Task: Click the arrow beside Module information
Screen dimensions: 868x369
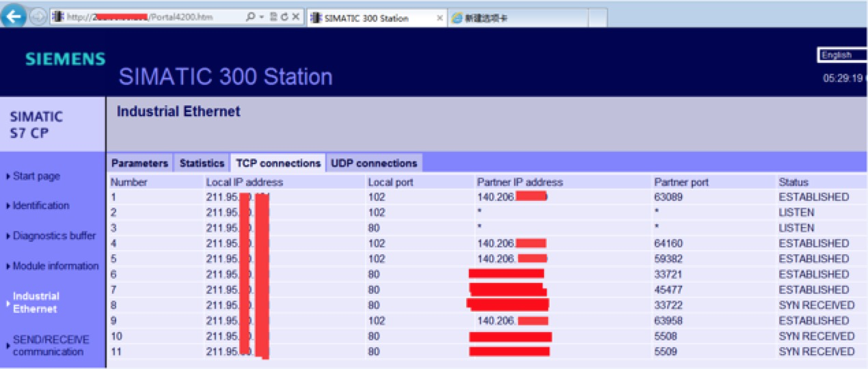Action: [x=8, y=266]
